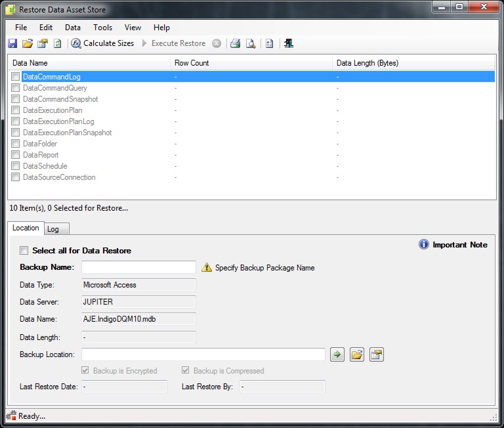Sort list by Data Name column header
This screenshot has width=504, height=428.
point(88,63)
